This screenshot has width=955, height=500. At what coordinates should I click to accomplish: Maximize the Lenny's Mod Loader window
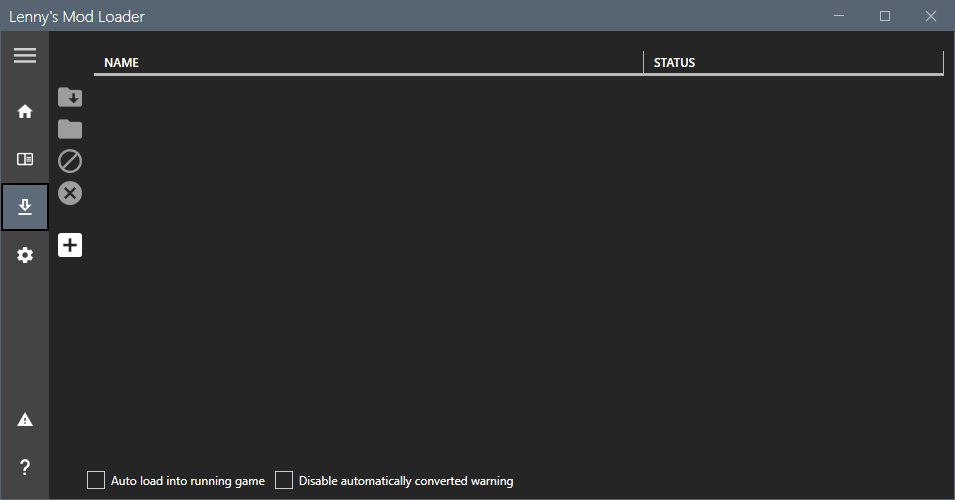885,16
